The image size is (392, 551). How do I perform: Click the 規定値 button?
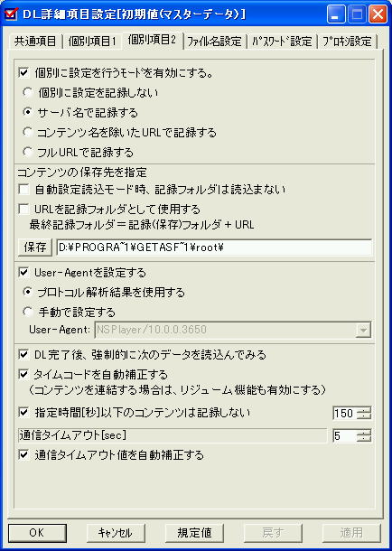194,533
